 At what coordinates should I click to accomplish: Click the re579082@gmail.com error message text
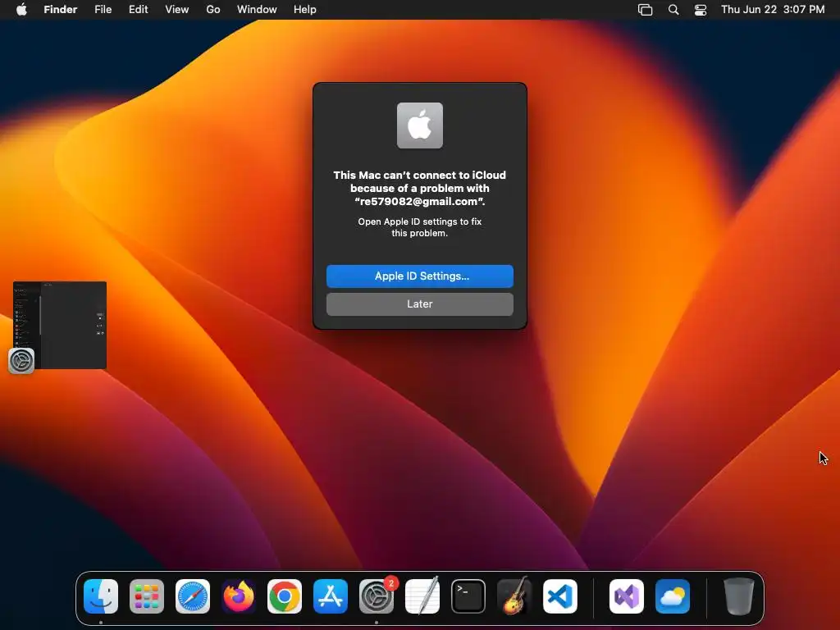point(420,188)
